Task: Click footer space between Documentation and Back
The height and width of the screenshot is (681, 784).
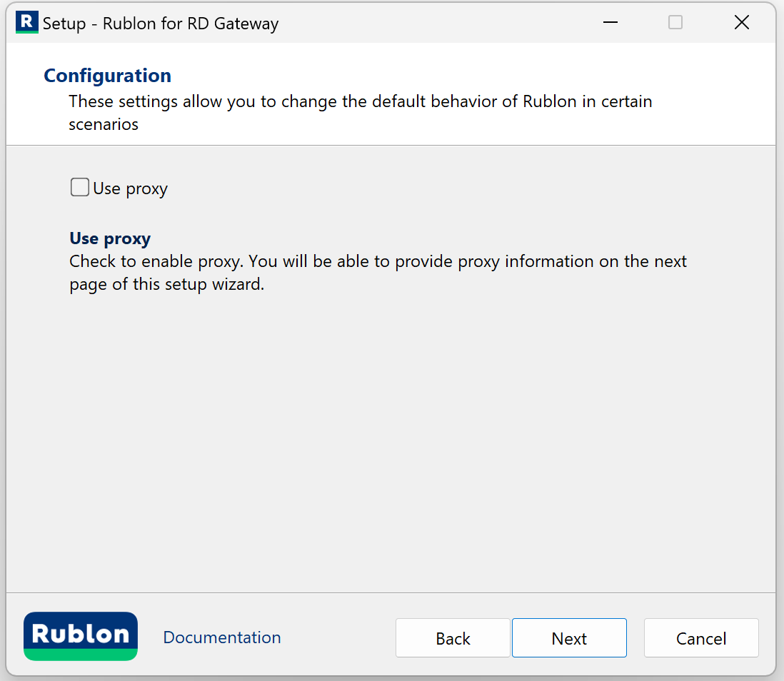Action: [x=338, y=637]
